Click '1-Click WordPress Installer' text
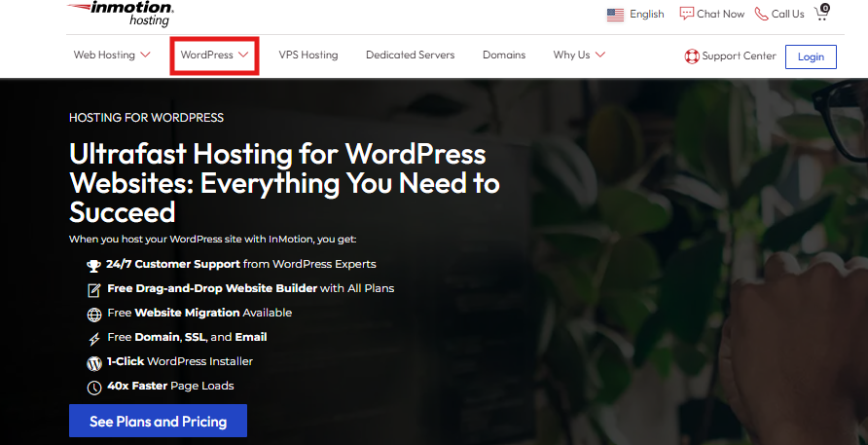Screen dimensions: 868x445 coord(180,361)
